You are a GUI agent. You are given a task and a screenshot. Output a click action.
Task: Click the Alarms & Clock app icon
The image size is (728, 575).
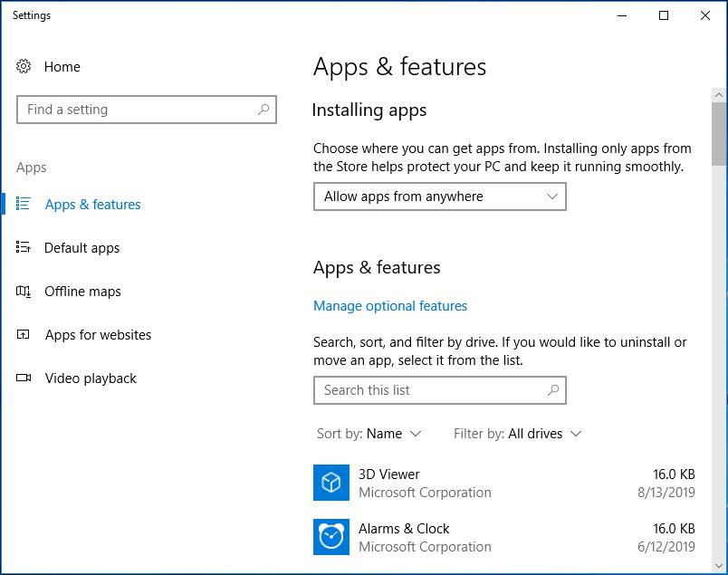pyautogui.click(x=331, y=537)
